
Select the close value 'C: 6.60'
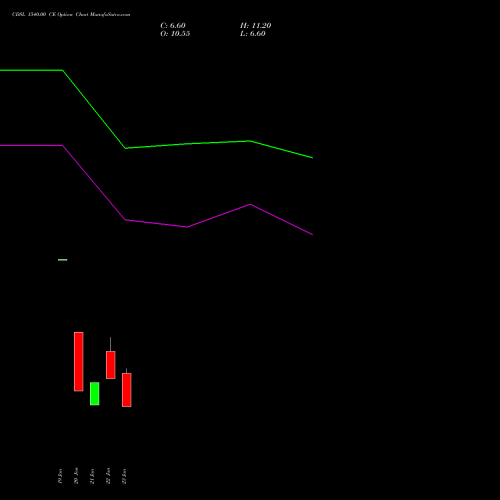click(x=173, y=26)
